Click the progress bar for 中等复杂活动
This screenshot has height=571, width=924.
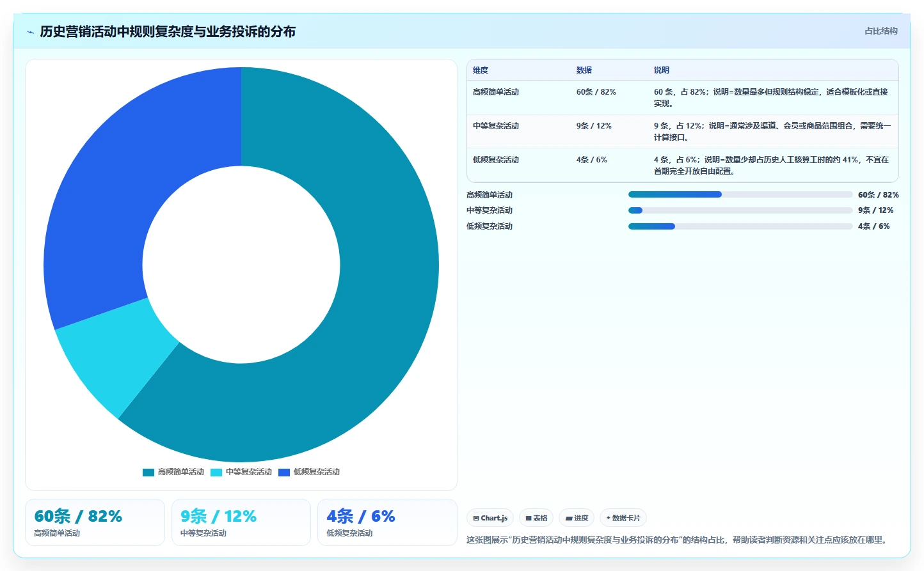740,210
